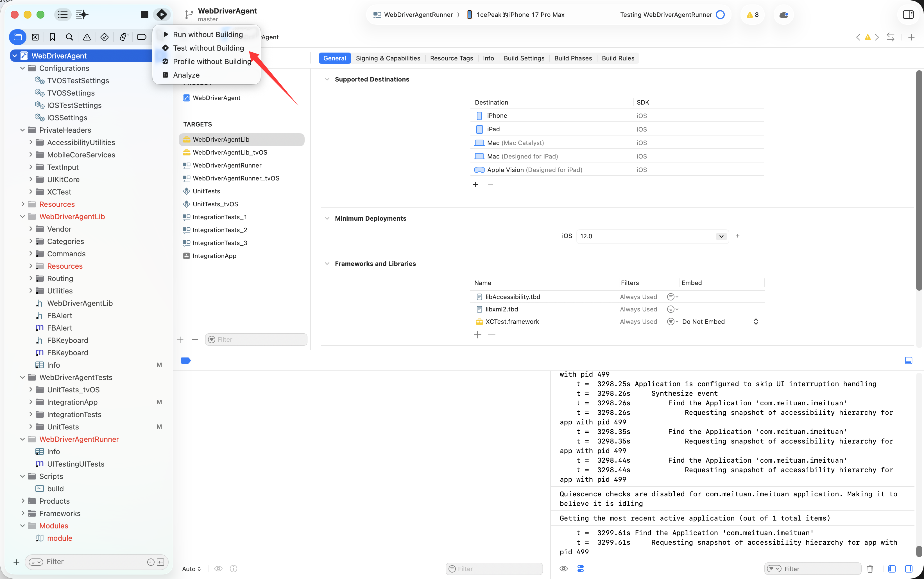Select the WebDriverAgentRunner target
The height and width of the screenshot is (579, 924).
coord(227,166)
